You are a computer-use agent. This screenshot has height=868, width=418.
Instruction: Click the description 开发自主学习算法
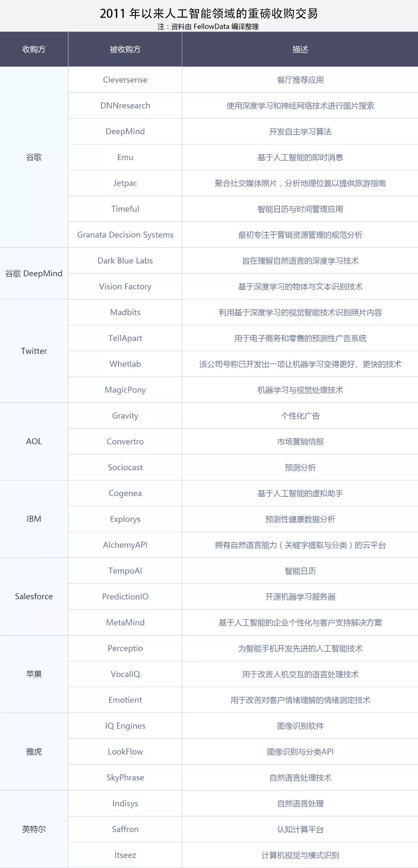pos(300,131)
